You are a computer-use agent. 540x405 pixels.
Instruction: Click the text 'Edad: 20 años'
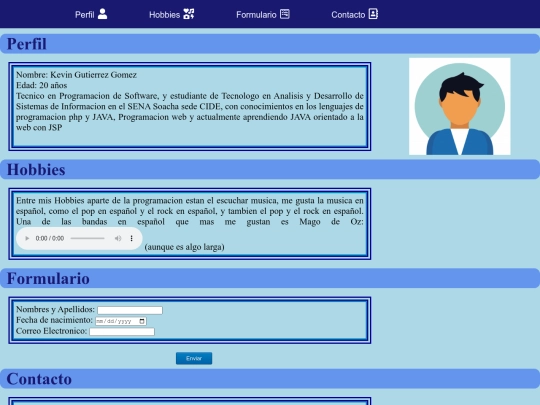(42, 85)
